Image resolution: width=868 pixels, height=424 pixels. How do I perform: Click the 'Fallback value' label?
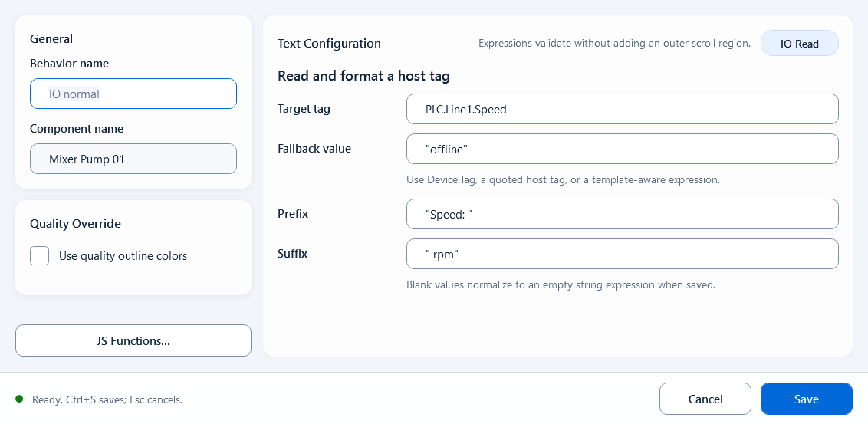click(x=314, y=148)
